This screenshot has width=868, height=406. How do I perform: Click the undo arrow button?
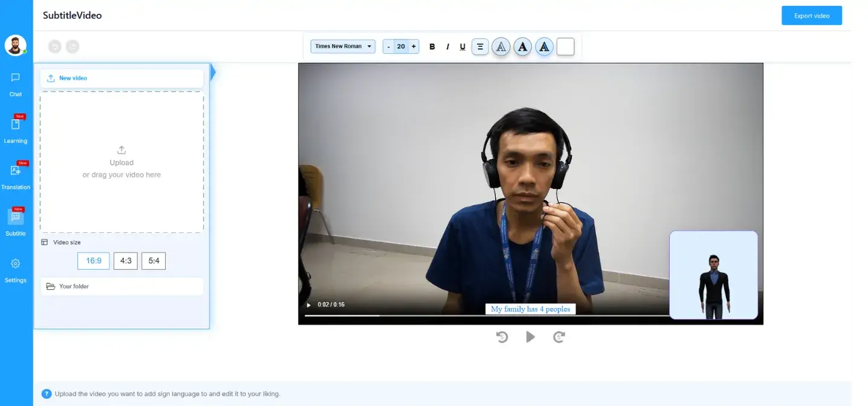(55, 46)
